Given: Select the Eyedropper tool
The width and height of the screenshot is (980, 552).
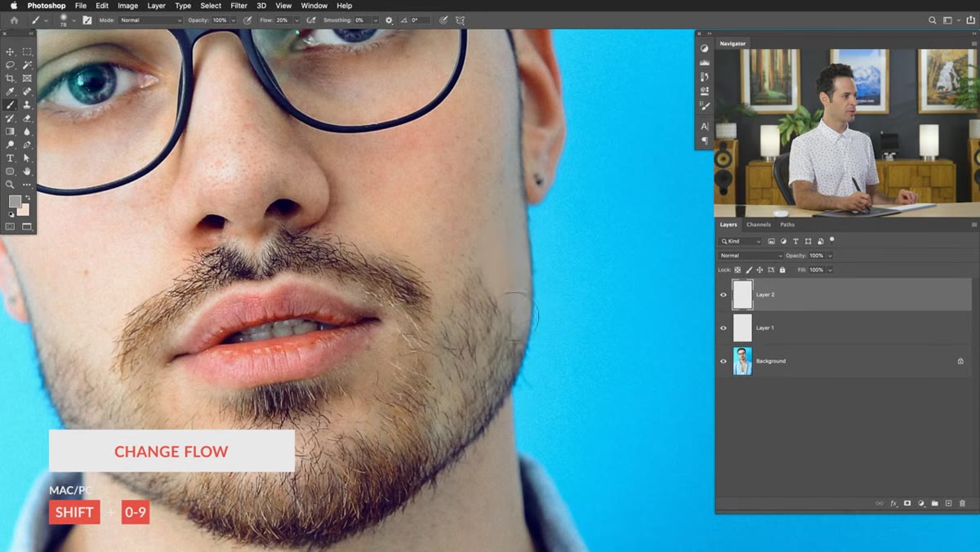Looking at the screenshot, I should click(x=11, y=91).
